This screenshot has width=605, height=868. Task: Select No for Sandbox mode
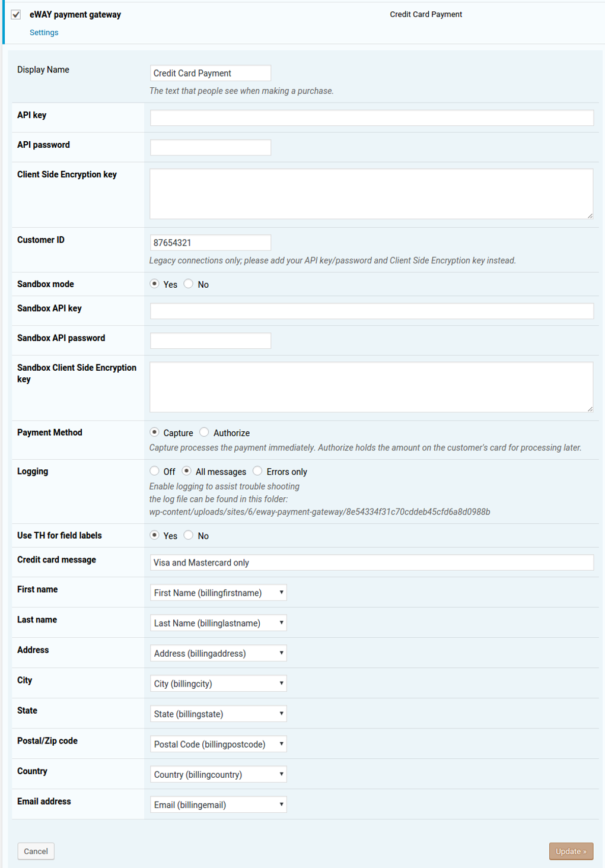pos(188,284)
